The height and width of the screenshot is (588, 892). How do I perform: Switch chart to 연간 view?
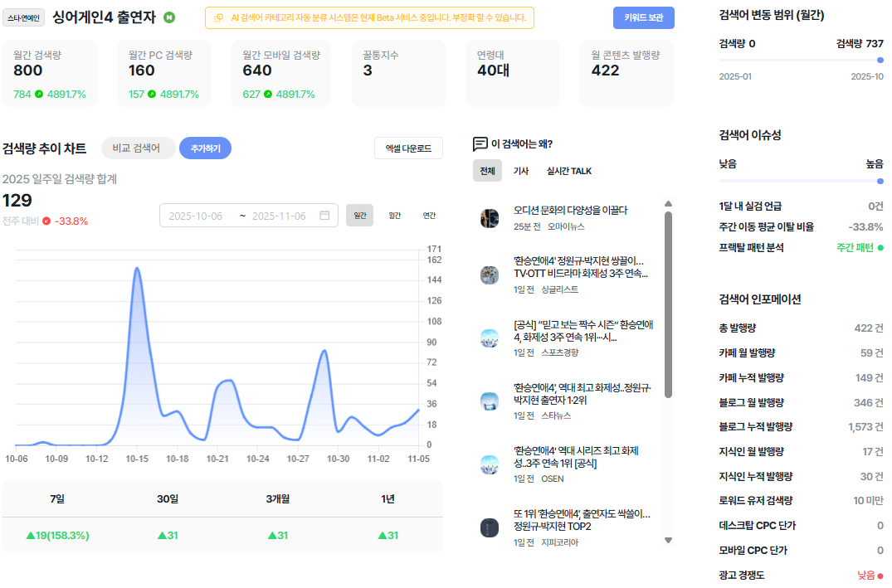click(x=429, y=216)
